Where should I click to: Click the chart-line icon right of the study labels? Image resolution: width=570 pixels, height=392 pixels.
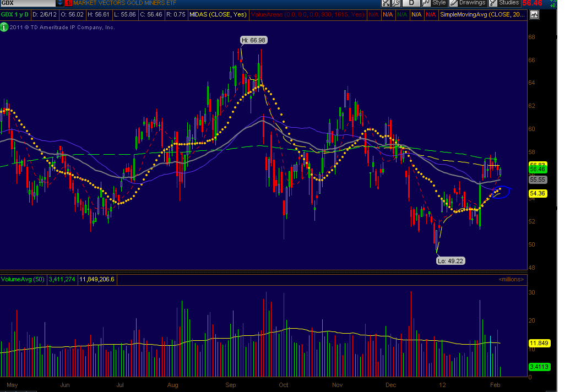coord(534,15)
